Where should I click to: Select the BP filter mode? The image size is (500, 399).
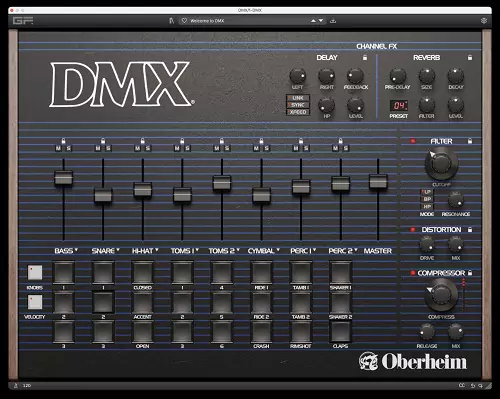tap(427, 199)
